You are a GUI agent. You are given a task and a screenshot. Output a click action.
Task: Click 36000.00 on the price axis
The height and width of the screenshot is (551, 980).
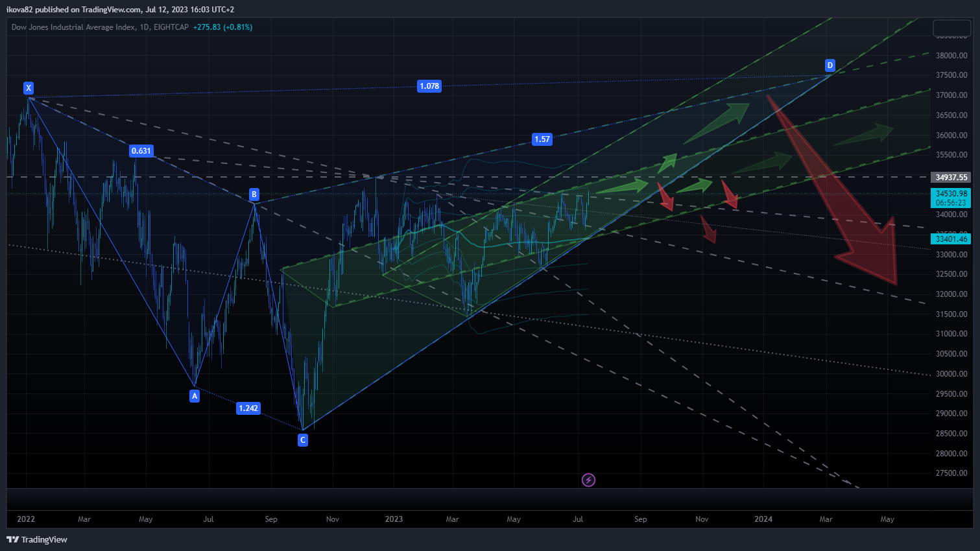pos(951,135)
